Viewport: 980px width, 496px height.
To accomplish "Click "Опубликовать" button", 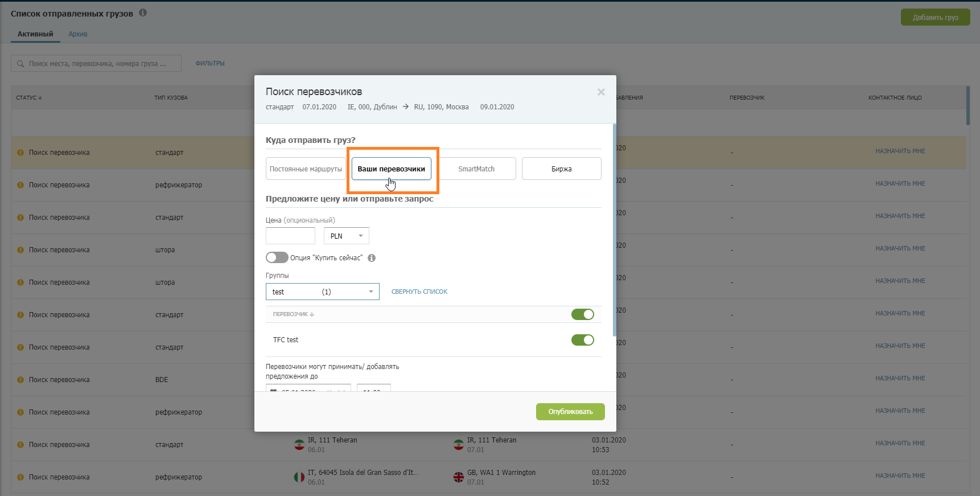I will point(570,412).
